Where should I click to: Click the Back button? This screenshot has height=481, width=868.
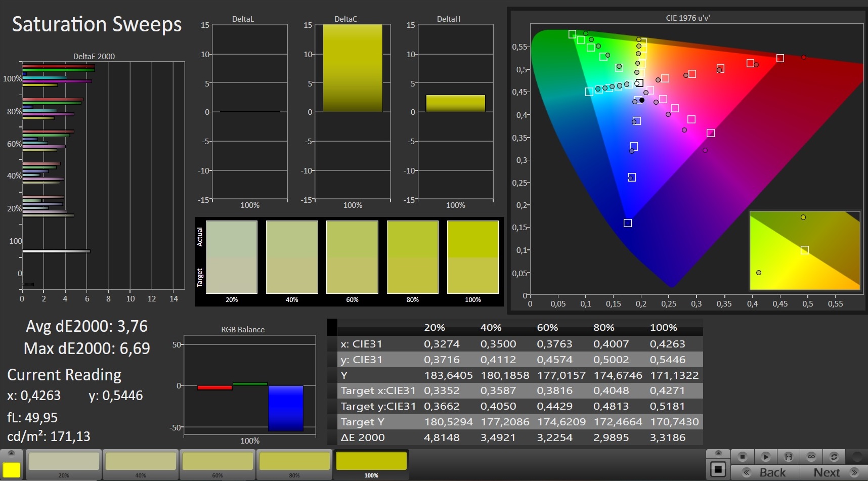766,472
